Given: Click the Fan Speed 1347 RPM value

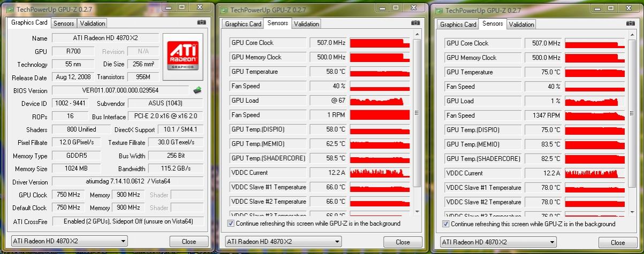Looking at the screenshot, I should point(543,116).
